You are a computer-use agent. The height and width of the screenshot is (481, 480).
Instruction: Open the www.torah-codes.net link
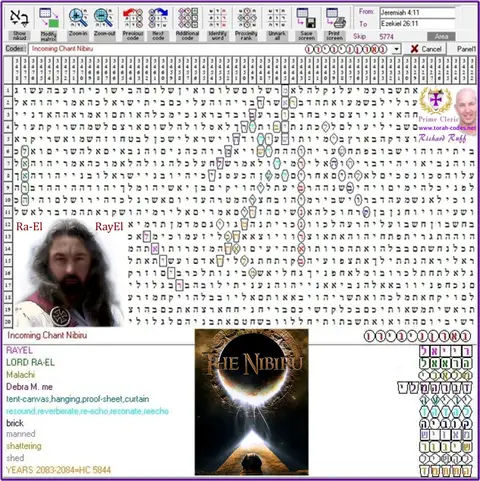point(447,128)
